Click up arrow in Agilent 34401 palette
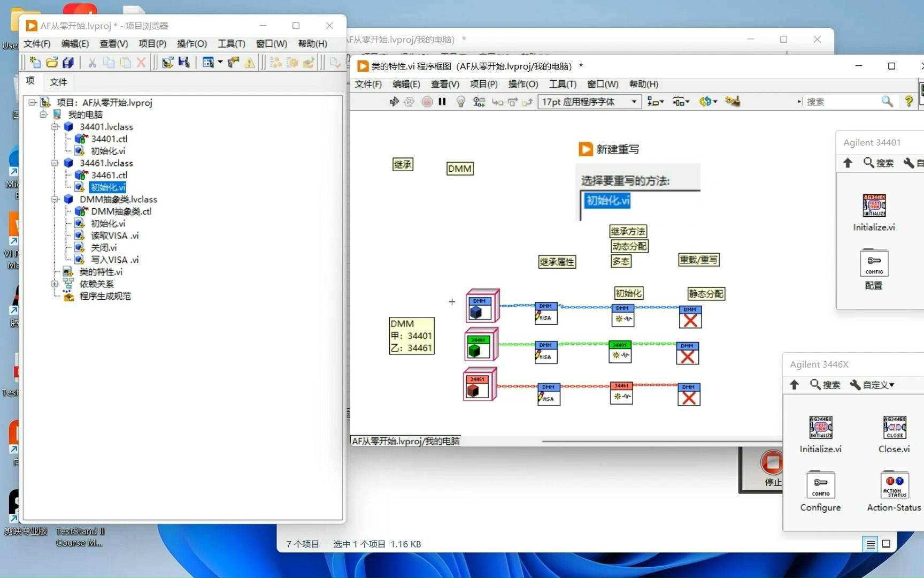 coord(848,163)
